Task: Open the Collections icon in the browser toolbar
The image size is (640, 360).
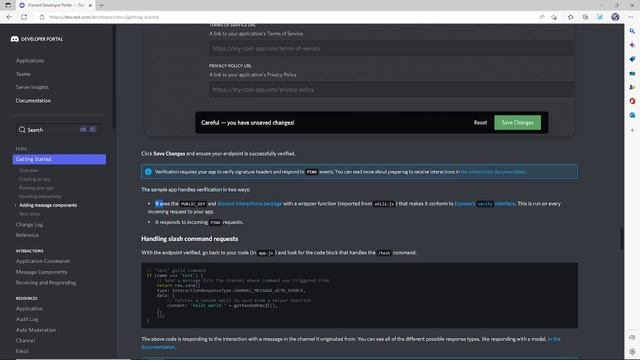Action: [x=585, y=17]
